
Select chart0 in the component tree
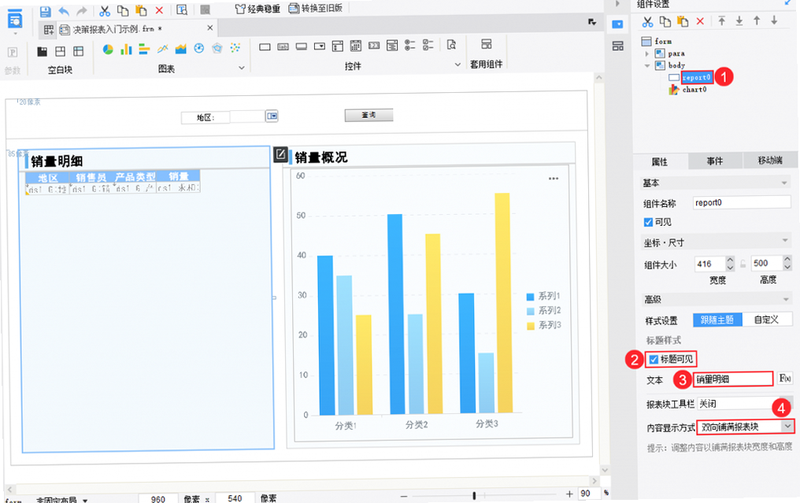[694, 90]
